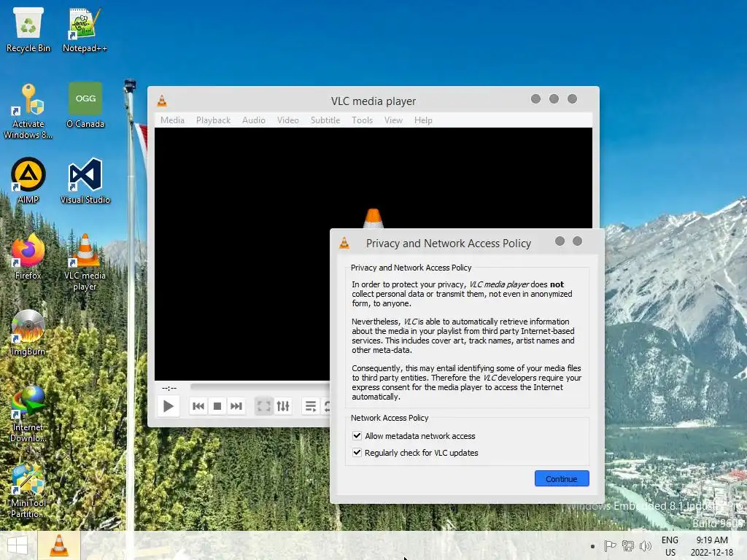Open the Playback menu
The image size is (747, 560).
point(214,120)
